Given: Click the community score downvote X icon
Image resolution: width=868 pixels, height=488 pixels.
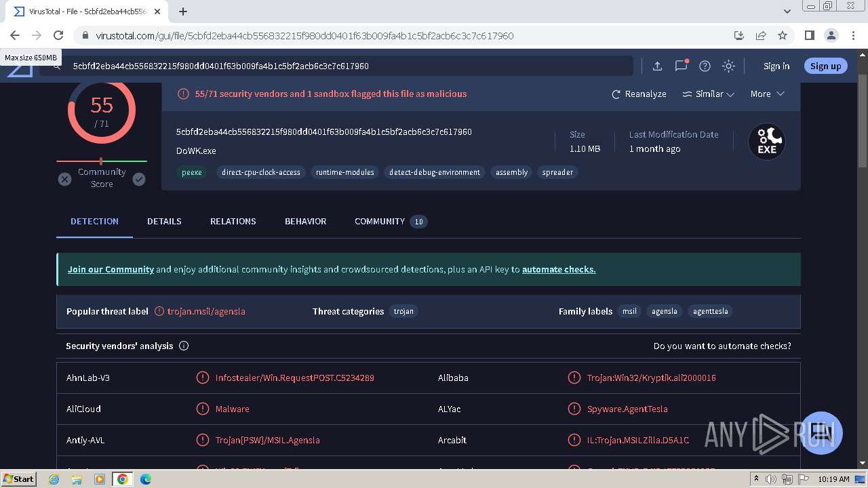Looking at the screenshot, I should (x=64, y=179).
